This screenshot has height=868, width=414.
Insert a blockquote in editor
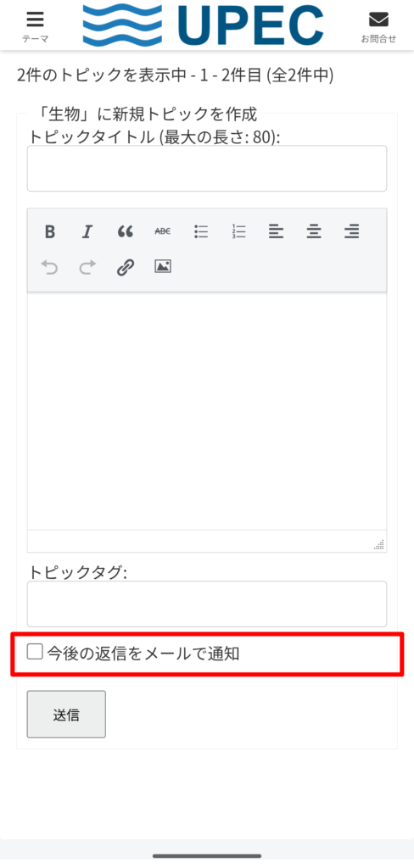[x=126, y=231]
